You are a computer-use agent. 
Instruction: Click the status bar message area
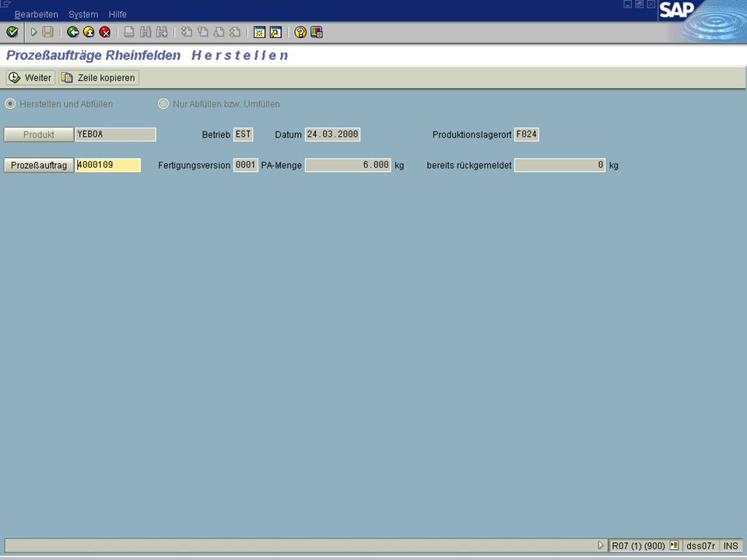click(x=300, y=545)
